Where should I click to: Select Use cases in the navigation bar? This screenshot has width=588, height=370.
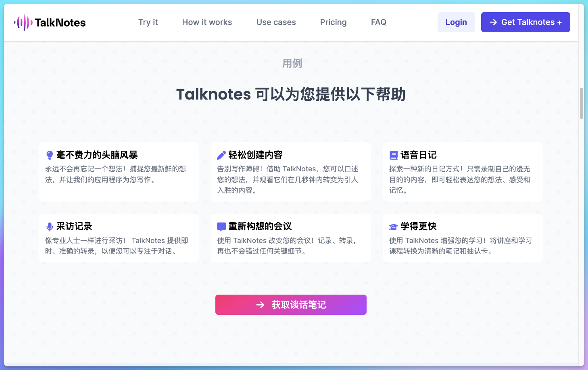(276, 22)
